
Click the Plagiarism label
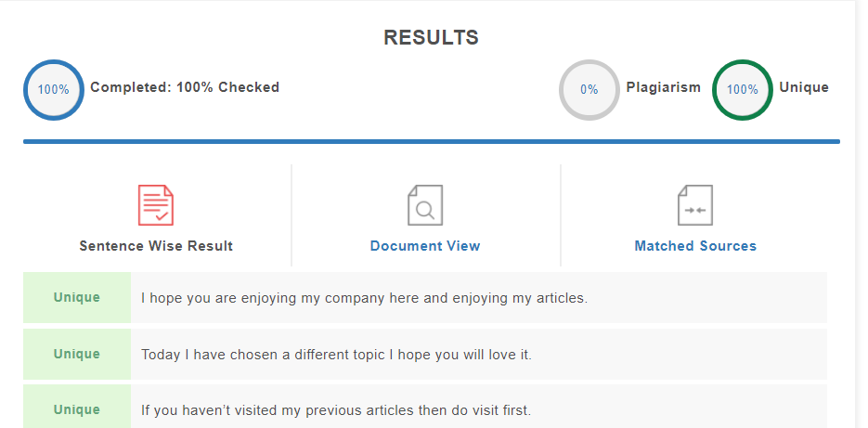(663, 87)
